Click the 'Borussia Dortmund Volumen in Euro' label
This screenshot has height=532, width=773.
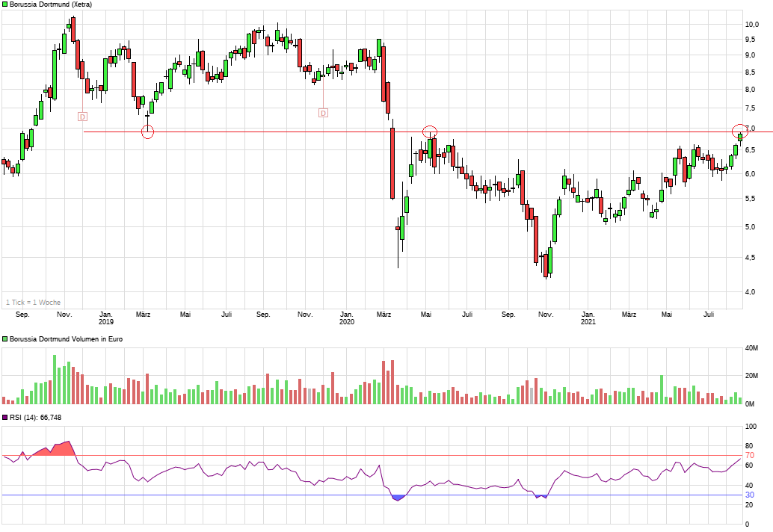[x=66, y=339]
